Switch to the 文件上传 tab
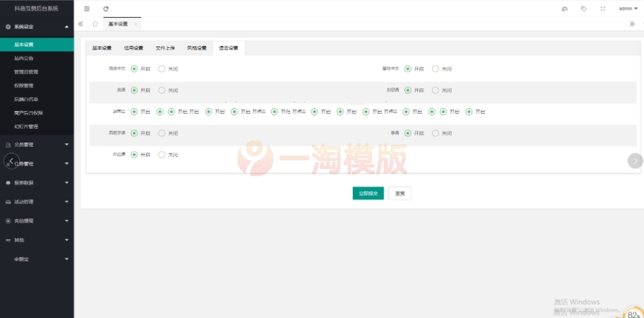644x318 pixels. tap(165, 48)
